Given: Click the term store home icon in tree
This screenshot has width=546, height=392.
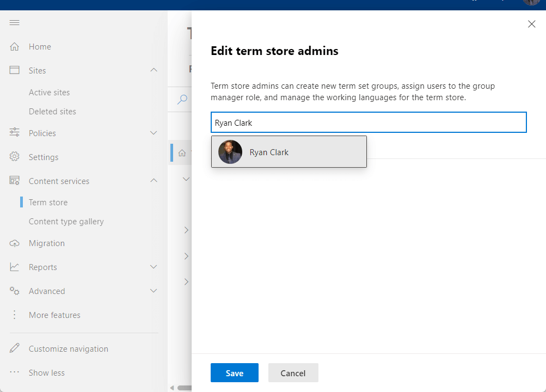Looking at the screenshot, I should [182, 153].
